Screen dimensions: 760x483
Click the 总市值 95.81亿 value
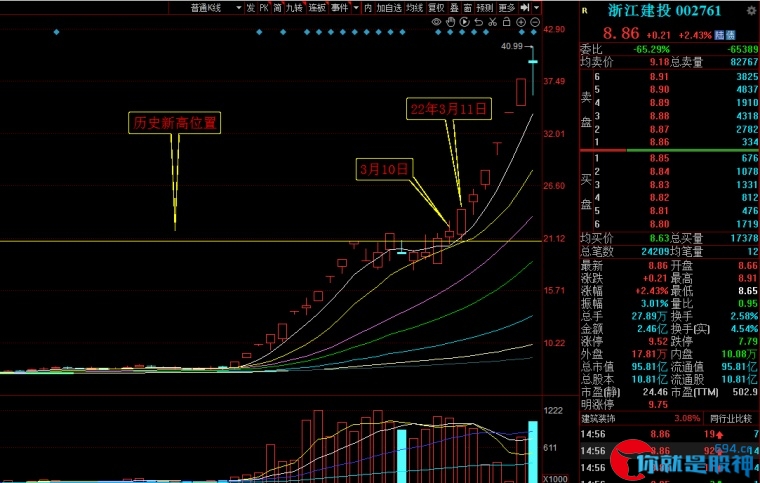(650, 367)
